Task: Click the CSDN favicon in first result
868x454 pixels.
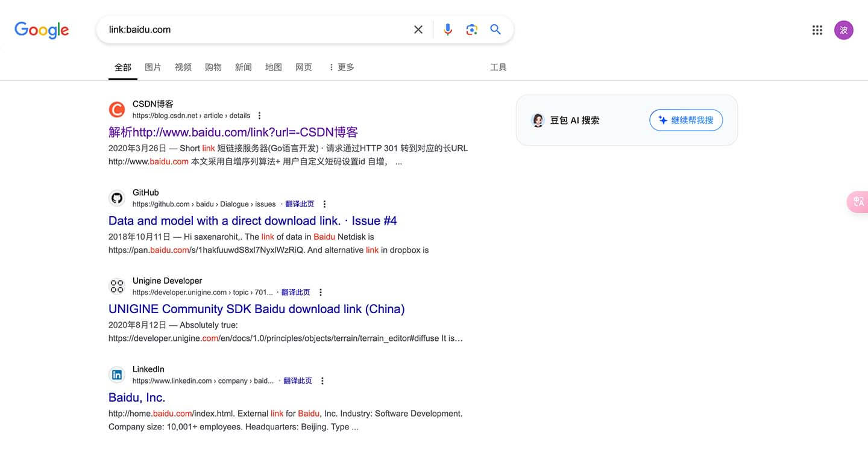Action: coord(117,110)
